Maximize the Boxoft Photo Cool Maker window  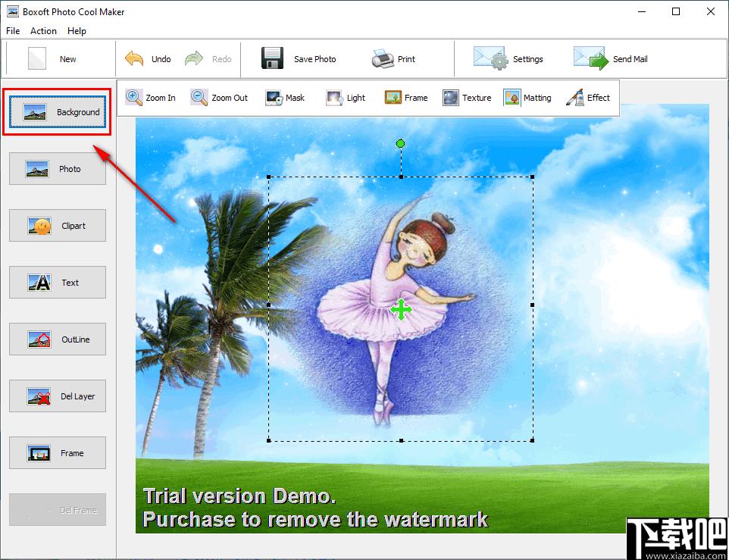[x=676, y=11]
